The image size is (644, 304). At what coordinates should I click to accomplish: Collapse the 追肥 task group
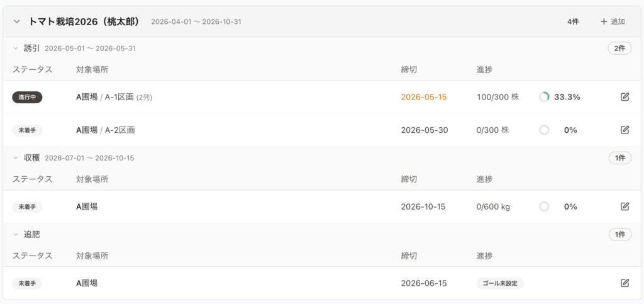(16, 235)
